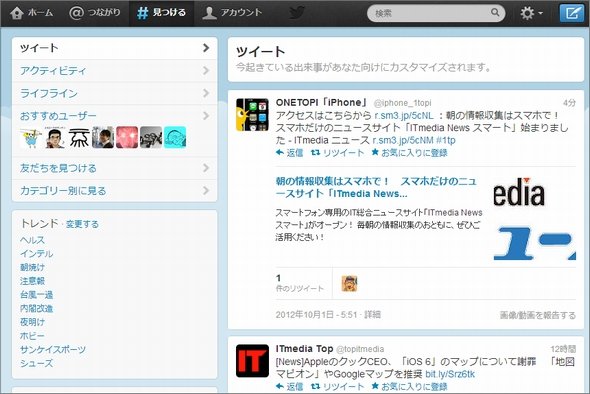This screenshot has height=394, width=590.
Task: Open trend 内閣改造 link
Action: pos(36,309)
